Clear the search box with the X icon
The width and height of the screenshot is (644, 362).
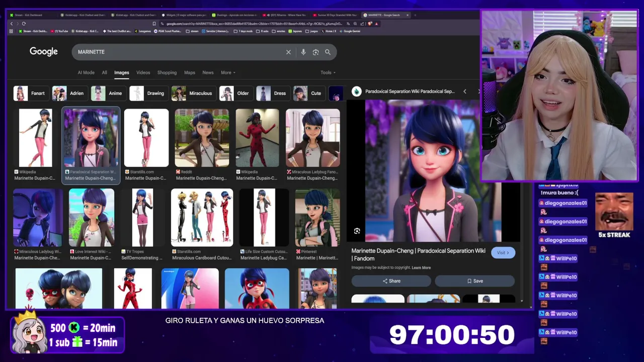click(288, 52)
